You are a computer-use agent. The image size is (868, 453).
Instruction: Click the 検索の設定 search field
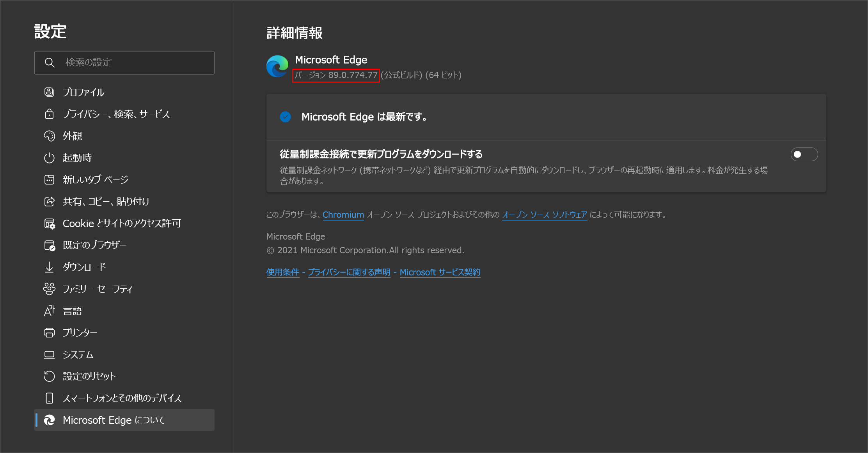pos(124,63)
